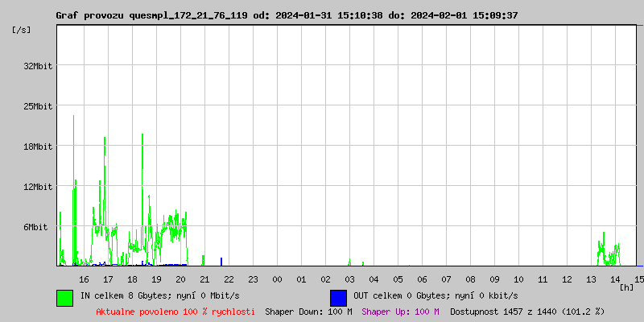
Task: Click the '11' hour label on x-axis
Action: pos(543,279)
